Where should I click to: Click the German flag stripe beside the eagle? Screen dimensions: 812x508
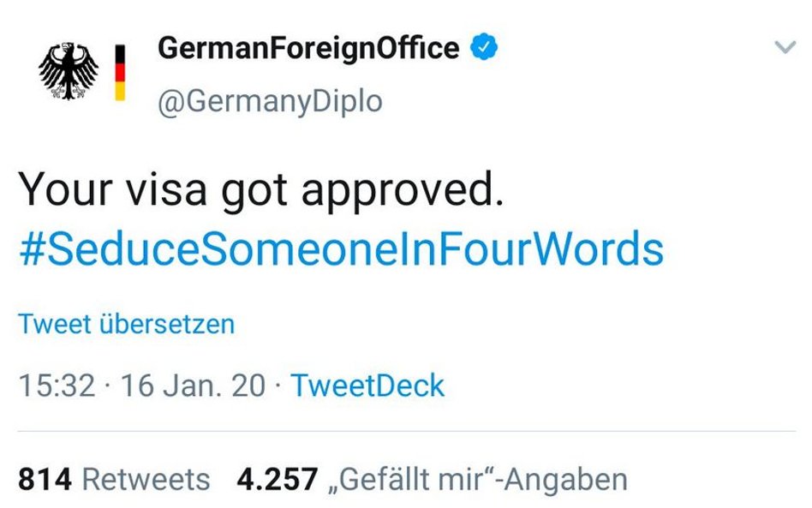tap(120, 73)
